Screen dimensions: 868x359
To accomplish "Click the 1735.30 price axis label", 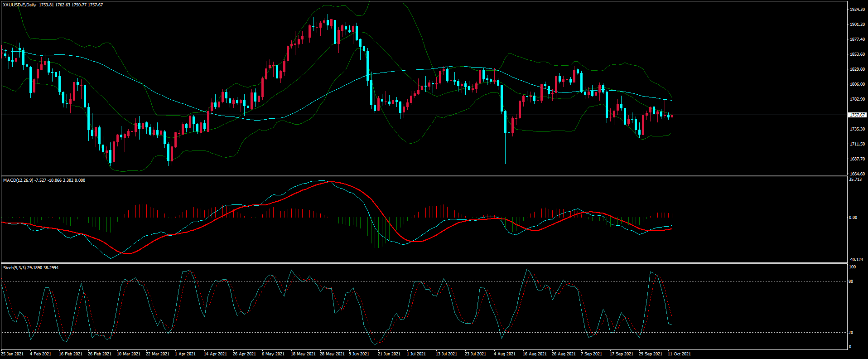I will (x=857, y=129).
